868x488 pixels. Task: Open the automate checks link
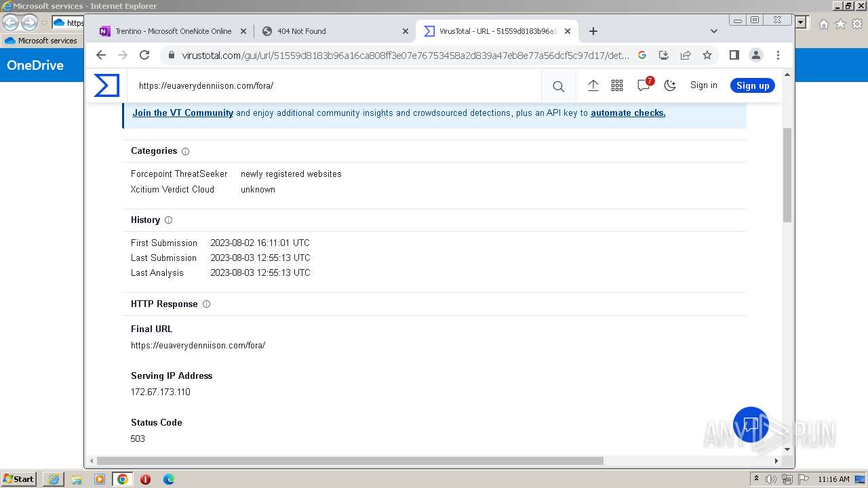628,113
